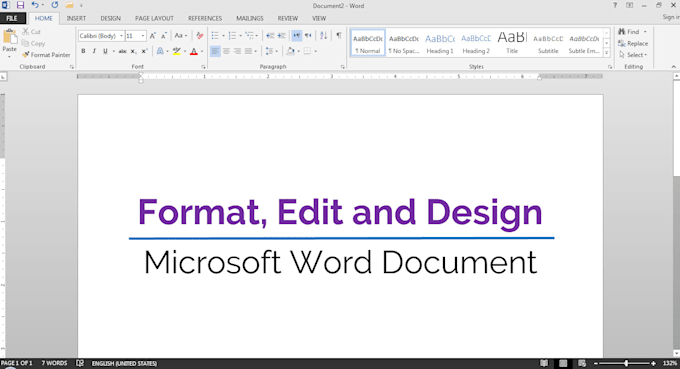The width and height of the screenshot is (680, 369).
Task: Switch to the REVIEW tab
Action: coord(288,18)
